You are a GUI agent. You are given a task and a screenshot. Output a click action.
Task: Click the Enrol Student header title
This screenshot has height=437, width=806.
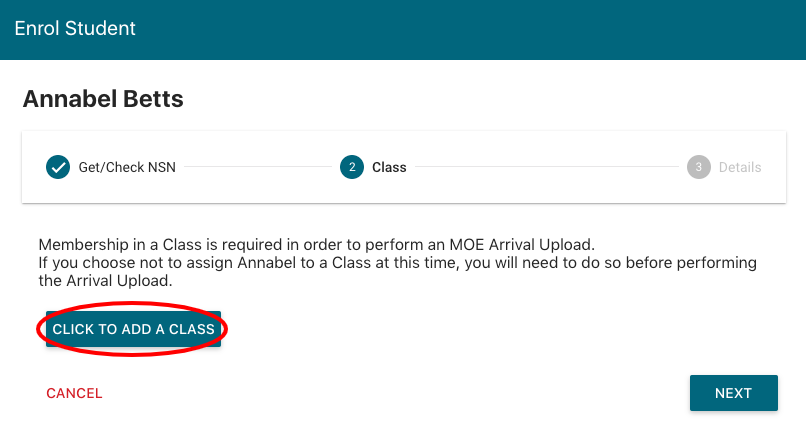tap(75, 28)
